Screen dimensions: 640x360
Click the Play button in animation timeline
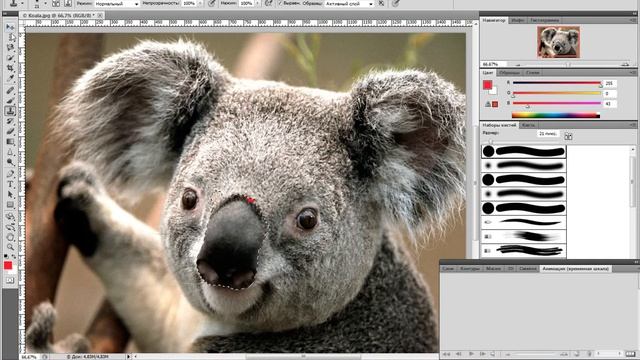coord(471,354)
